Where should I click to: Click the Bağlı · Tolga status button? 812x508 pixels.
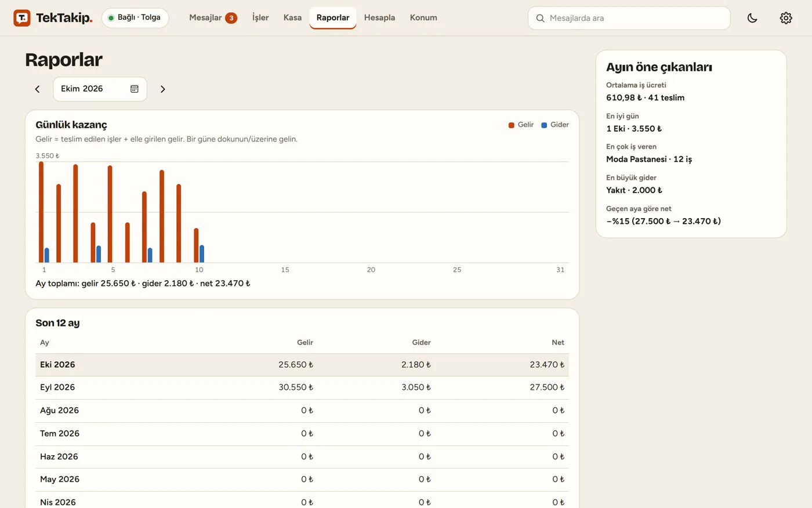(135, 18)
